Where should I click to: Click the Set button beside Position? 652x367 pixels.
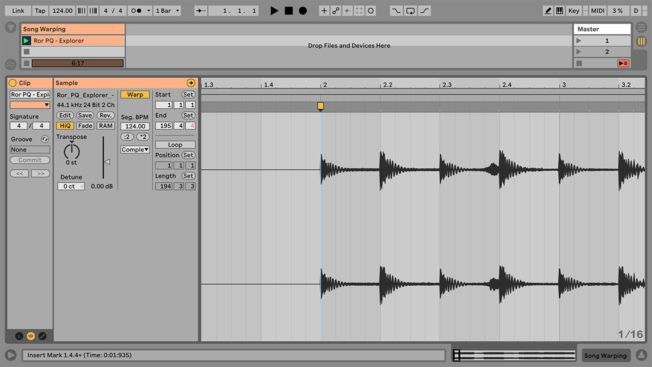coord(188,155)
